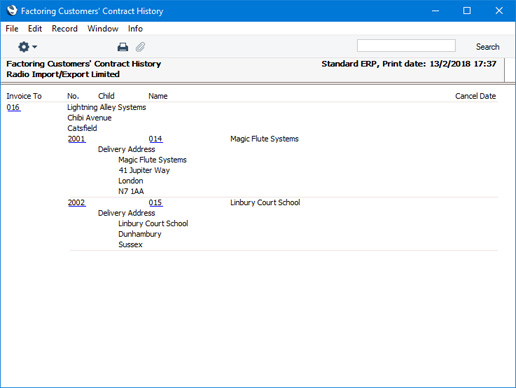This screenshot has width=516, height=388.
Task: Click Magic Flute Systems in Name column
Action: click(264, 139)
